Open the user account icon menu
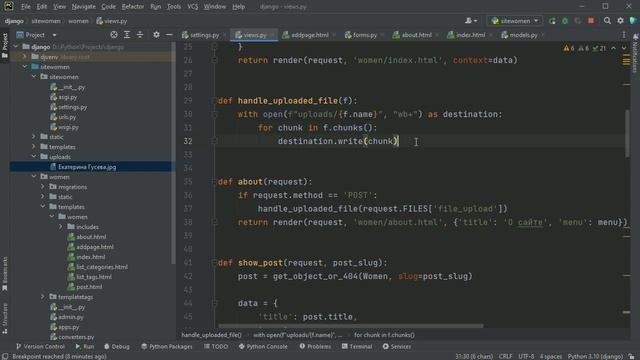Image resolution: width=640 pixels, height=360 pixels. point(471,21)
